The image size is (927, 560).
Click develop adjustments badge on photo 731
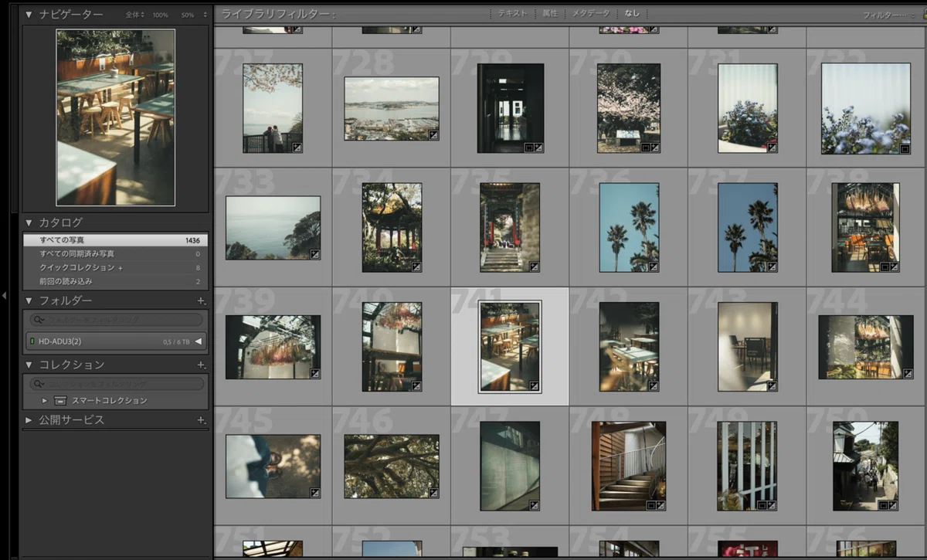point(772,147)
